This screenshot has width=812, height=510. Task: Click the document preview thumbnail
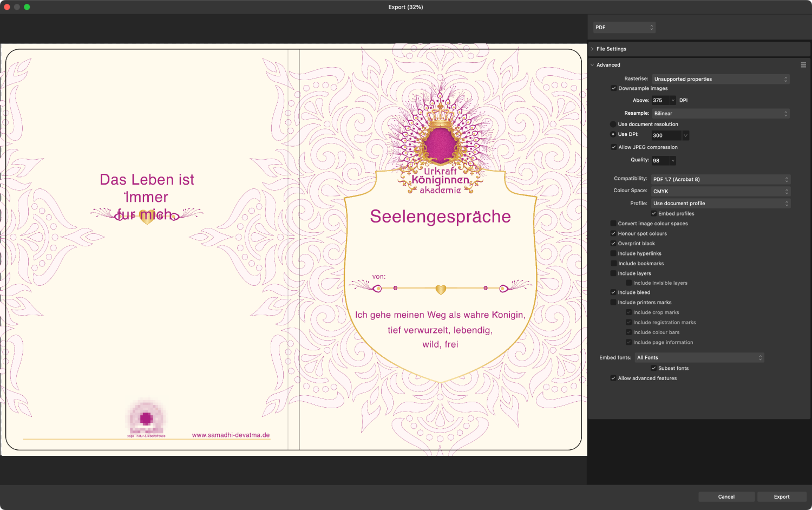click(x=293, y=250)
